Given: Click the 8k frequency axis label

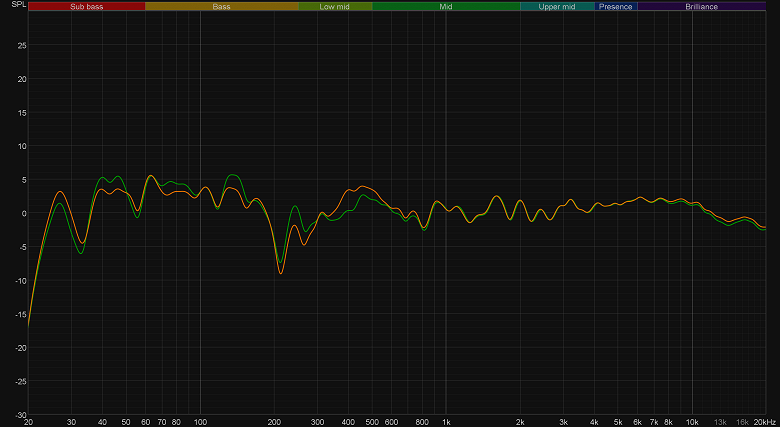Looking at the screenshot, I should click(x=668, y=422).
